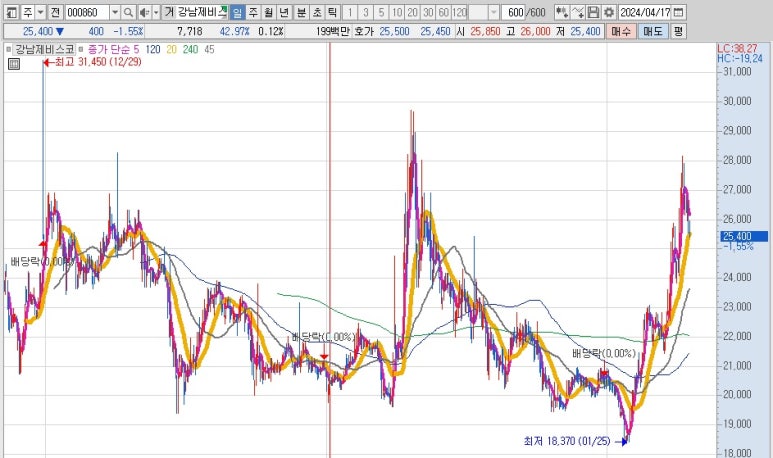Click the date field 2024/04/17
773x458 pixels.
coord(645,12)
